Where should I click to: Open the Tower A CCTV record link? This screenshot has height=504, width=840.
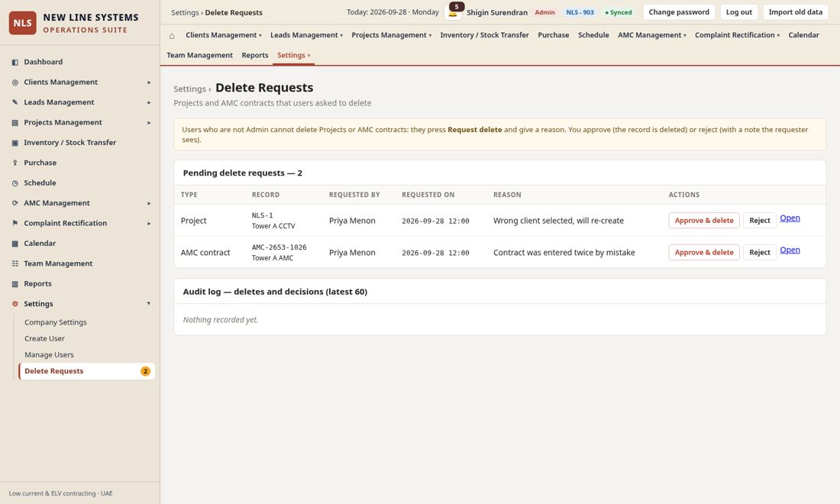pyautogui.click(x=790, y=218)
